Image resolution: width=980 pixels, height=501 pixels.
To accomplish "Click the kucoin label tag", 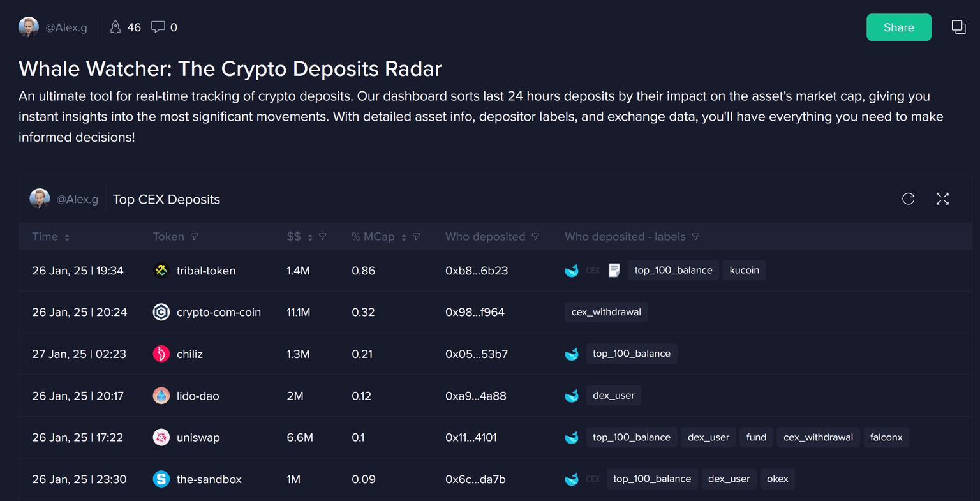I will pos(744,270).
